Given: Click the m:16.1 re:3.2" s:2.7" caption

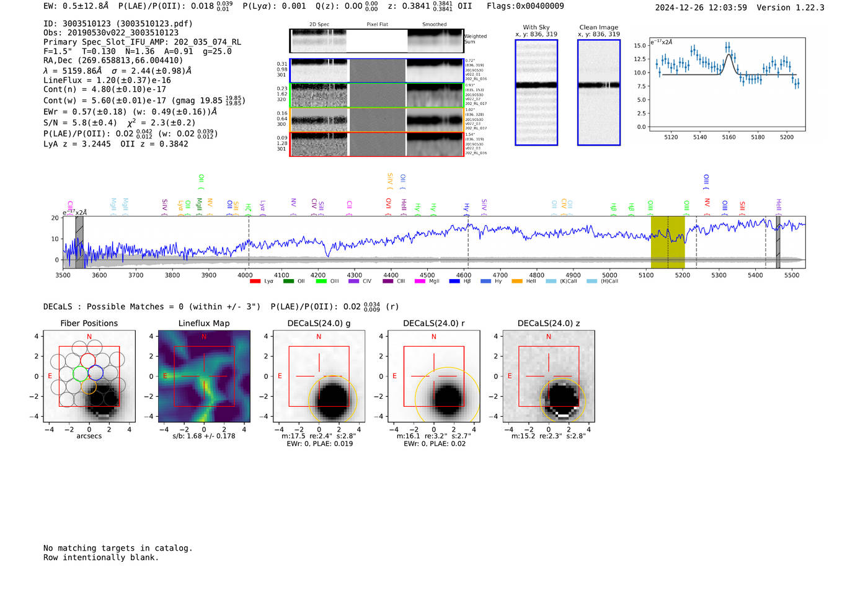Looking at the screenshot, I should coord(434,436).
